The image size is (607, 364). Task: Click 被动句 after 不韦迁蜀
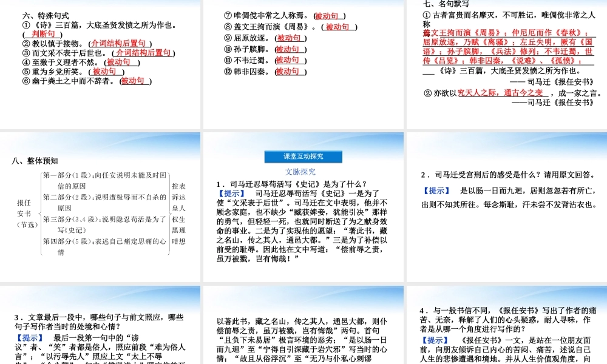(x=287, y=60)
